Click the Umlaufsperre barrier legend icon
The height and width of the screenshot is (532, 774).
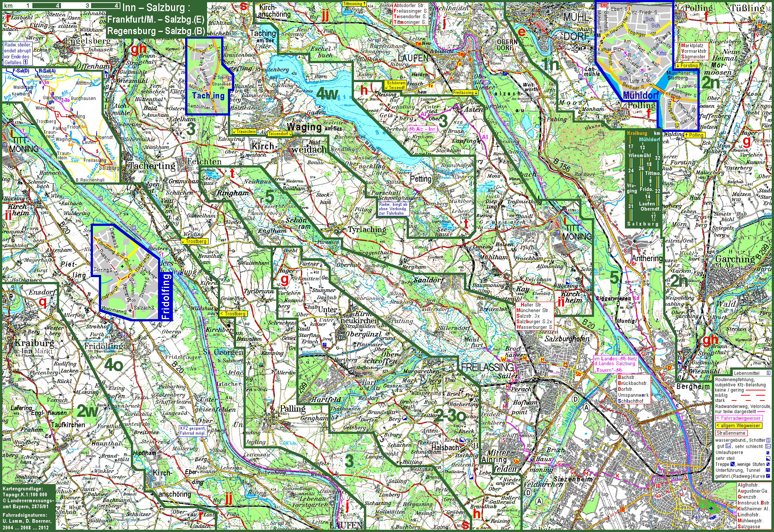point(768,453)
